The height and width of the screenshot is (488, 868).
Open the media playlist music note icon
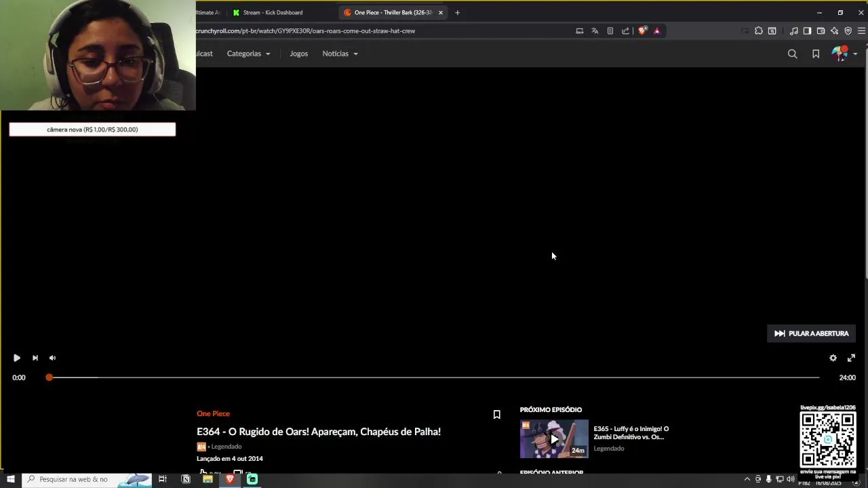(x=793, y=30)
